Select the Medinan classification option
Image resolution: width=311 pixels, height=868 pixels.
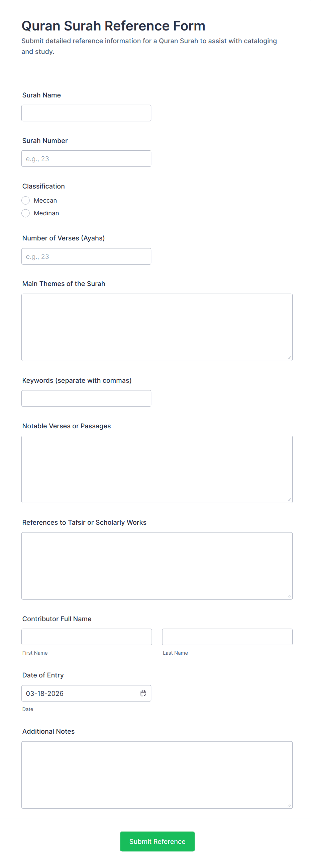pyautogui.click(x=25, y=213)
